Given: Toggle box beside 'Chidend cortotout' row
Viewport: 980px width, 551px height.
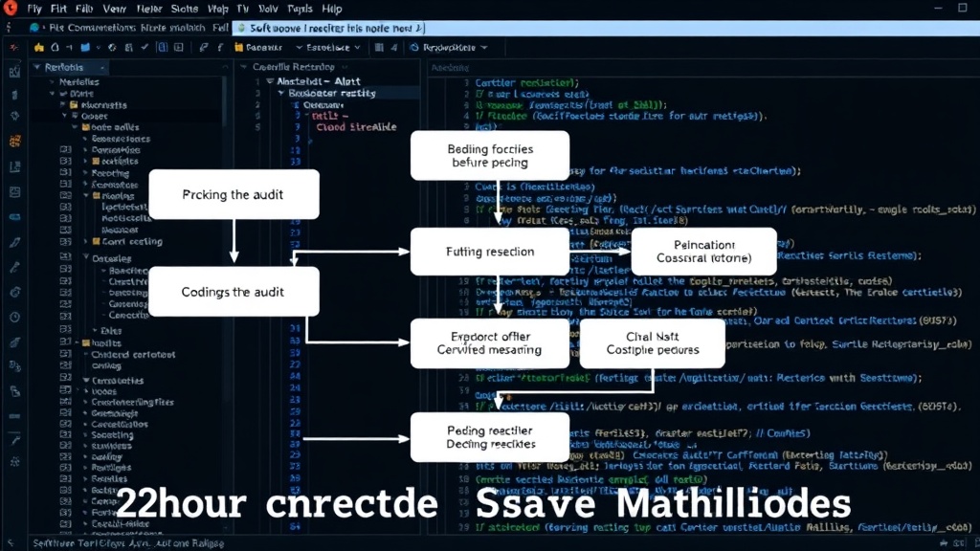Looking at the screenshot, I should [x=66, y=354].
